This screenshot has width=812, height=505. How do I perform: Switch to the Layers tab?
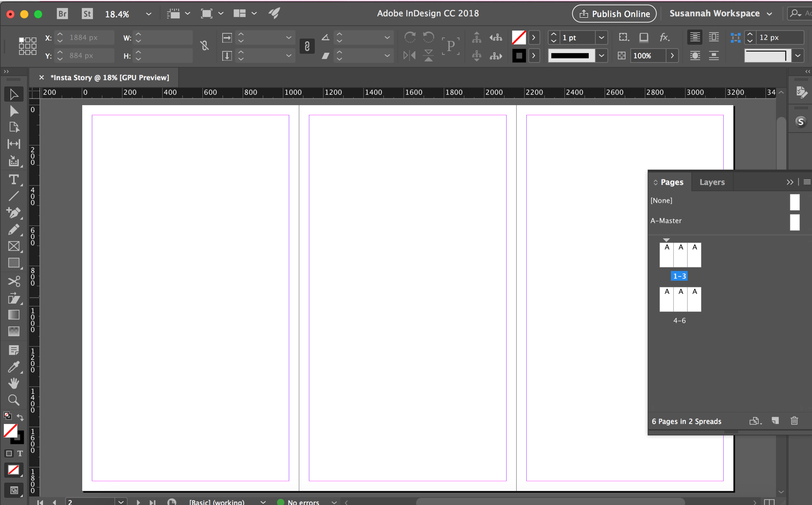pos(712,182)
